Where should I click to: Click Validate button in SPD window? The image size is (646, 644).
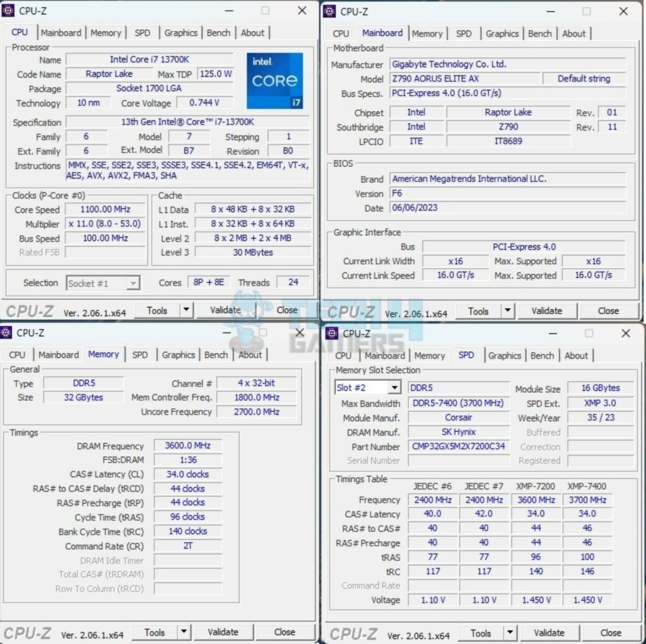click(549, 633)
